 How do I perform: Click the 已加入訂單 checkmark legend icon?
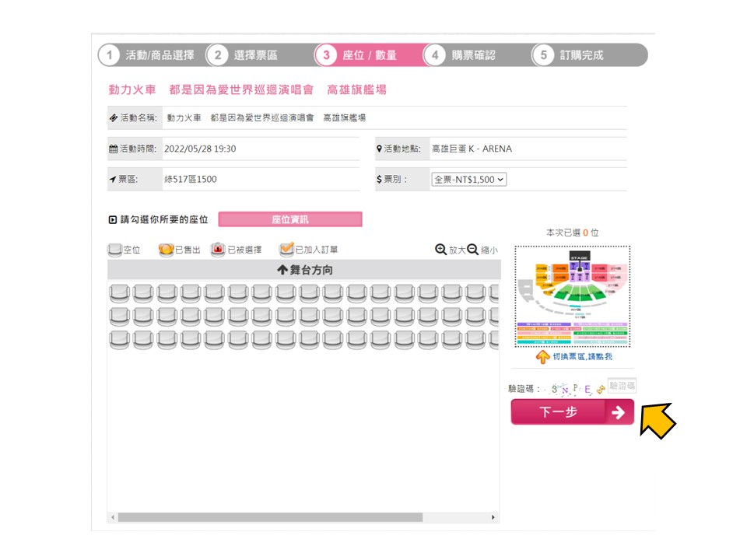[x=286, y=249]
